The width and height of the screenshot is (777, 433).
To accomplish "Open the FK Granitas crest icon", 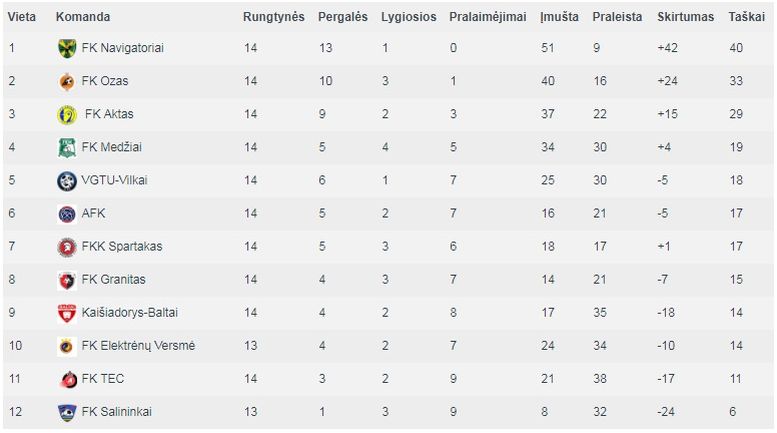I will 67,280.
